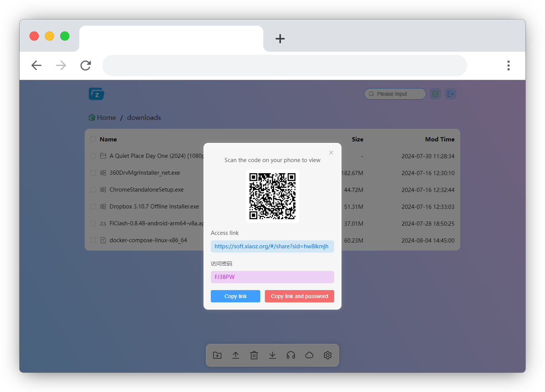Click the download icon in bottom toolbar
The width and height of the screenshot is (545, 392).
click(x=272, y=355)
